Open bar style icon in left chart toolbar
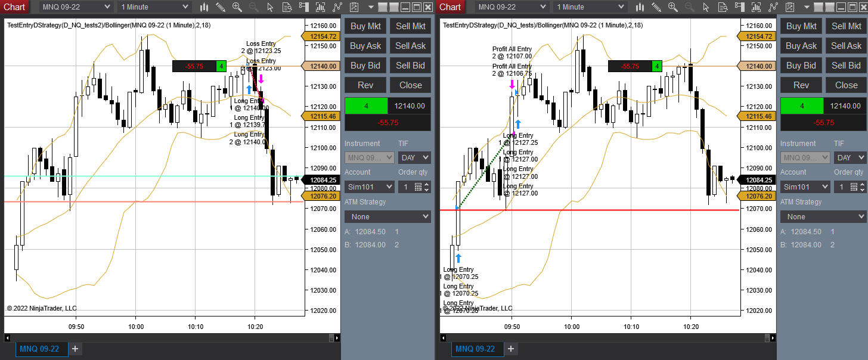Screen dimensions: 868x360 click(x=204, y=7)
